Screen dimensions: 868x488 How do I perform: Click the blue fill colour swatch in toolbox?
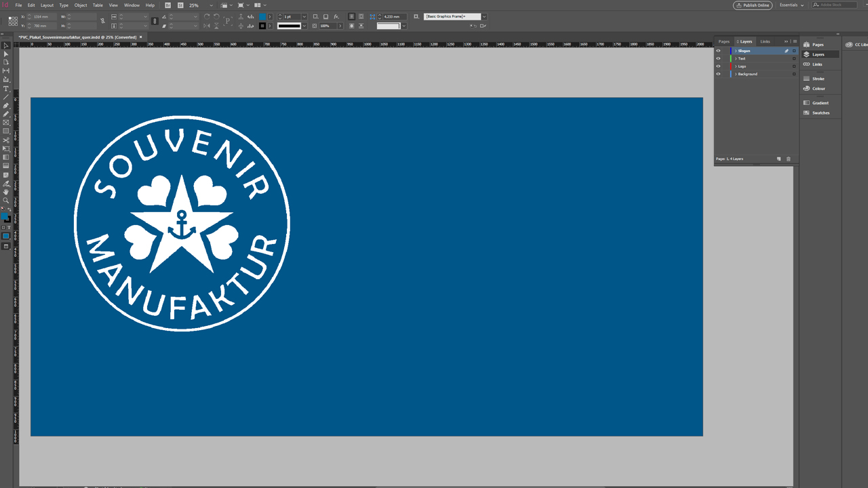tap(5, 216)
